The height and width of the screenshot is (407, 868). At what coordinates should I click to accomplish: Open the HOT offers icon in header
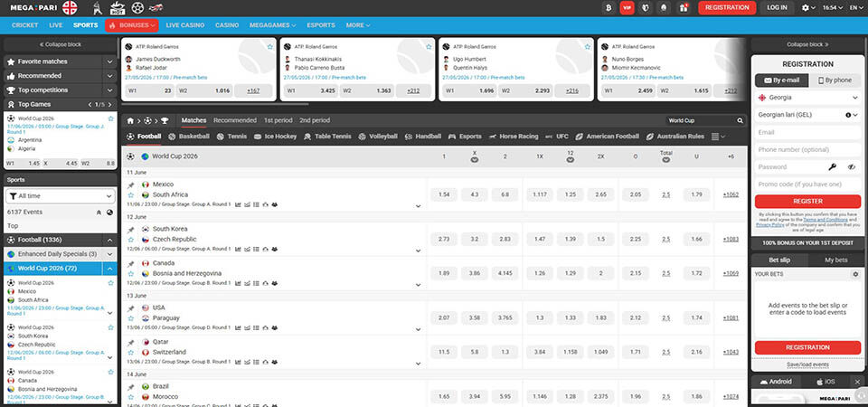117,8
